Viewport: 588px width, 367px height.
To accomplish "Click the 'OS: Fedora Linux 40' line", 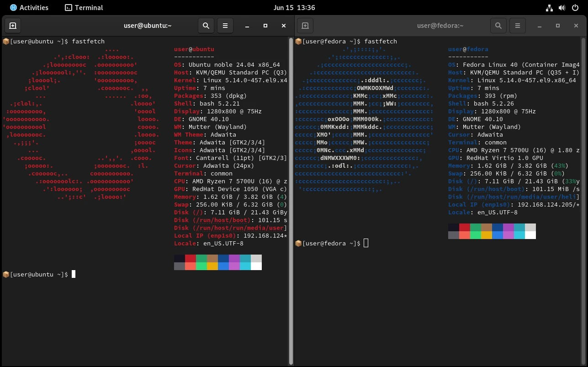I will tap(514, 65).
